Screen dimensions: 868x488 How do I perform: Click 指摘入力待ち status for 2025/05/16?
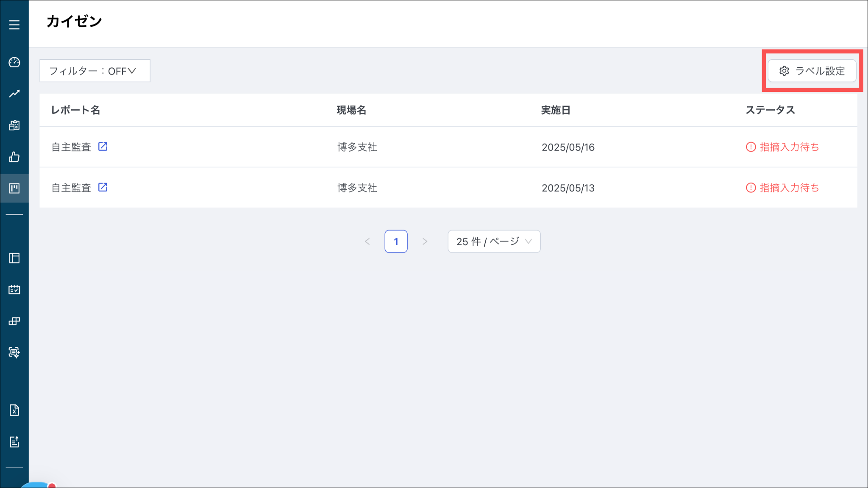point(782,147)
